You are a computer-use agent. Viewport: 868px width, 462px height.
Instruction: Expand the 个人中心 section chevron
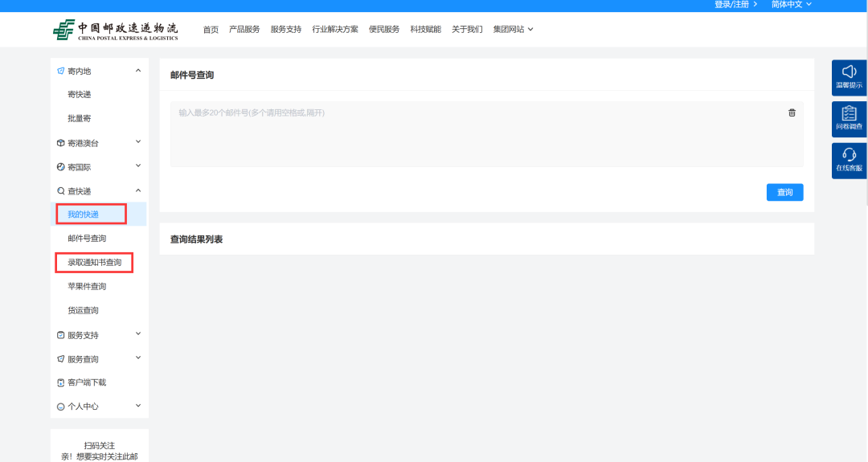(138, 406)
